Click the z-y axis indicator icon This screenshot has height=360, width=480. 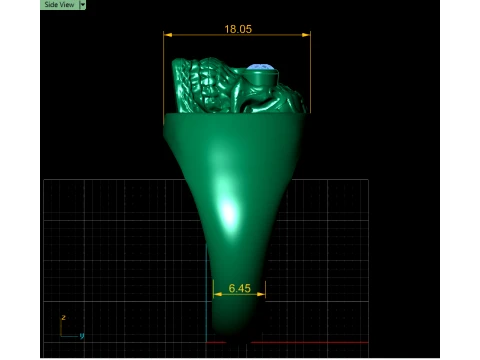(72, 327)
